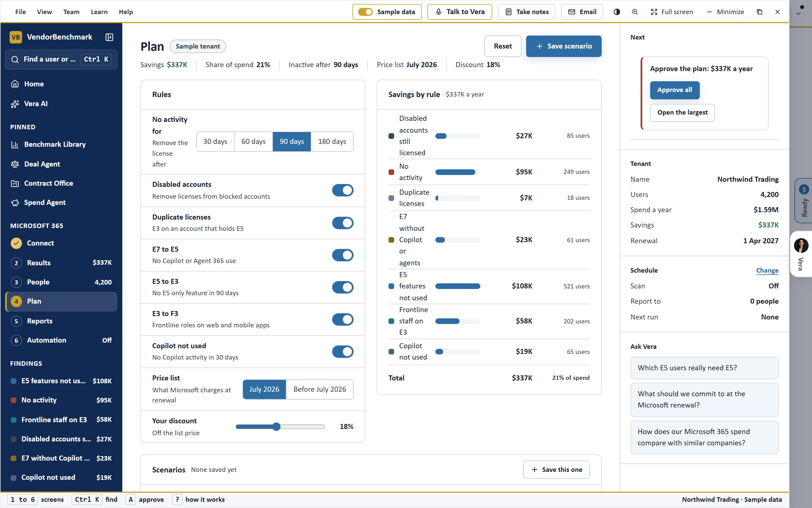This screenshot has height=508, width=812.
Task: Open Benchmark Library in pinned list
Action: (61, 144)
